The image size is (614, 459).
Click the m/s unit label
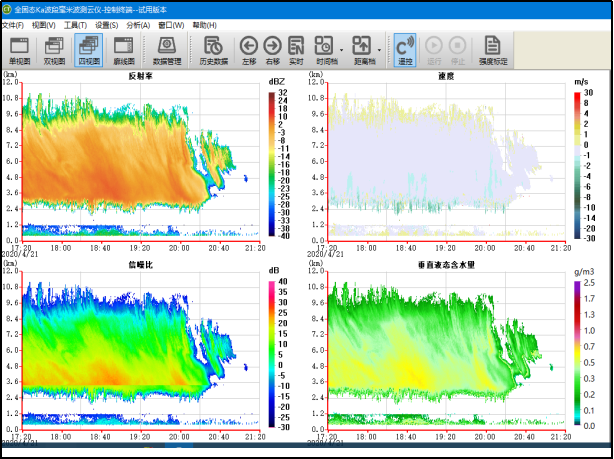(581, 82)
